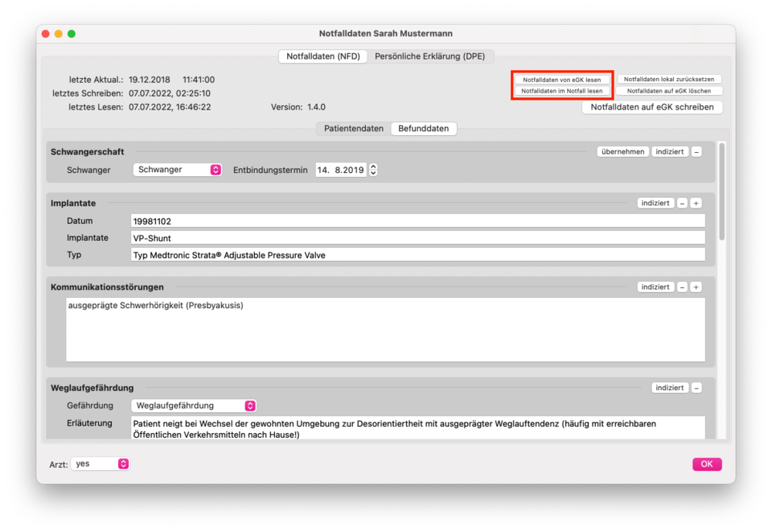772x532 pixels.
Task: Click the 'Version: 1.4.0' text
Action: pyautogui.click(x=298, y=107)
